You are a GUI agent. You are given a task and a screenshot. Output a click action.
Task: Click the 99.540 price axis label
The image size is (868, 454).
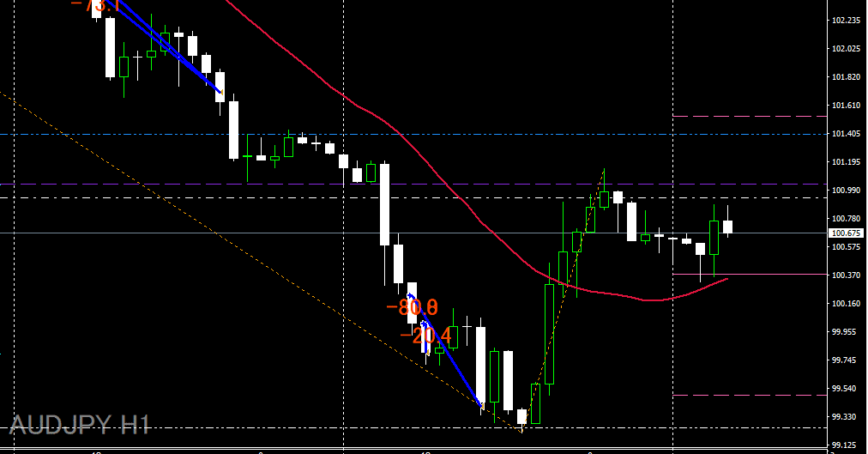(x=844, y=388)
